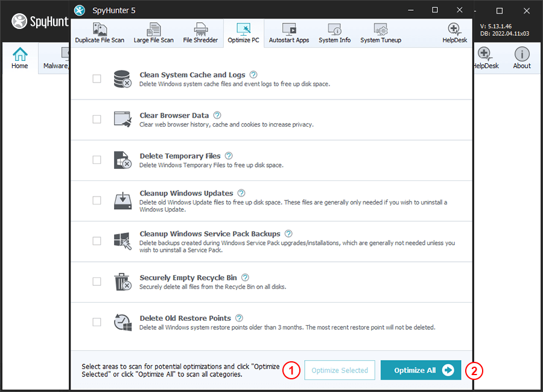Open HelpDesk in the SpyHunter 5 toolbar
The width and height of the screenshot is (543, 392).
click(454, 33)
